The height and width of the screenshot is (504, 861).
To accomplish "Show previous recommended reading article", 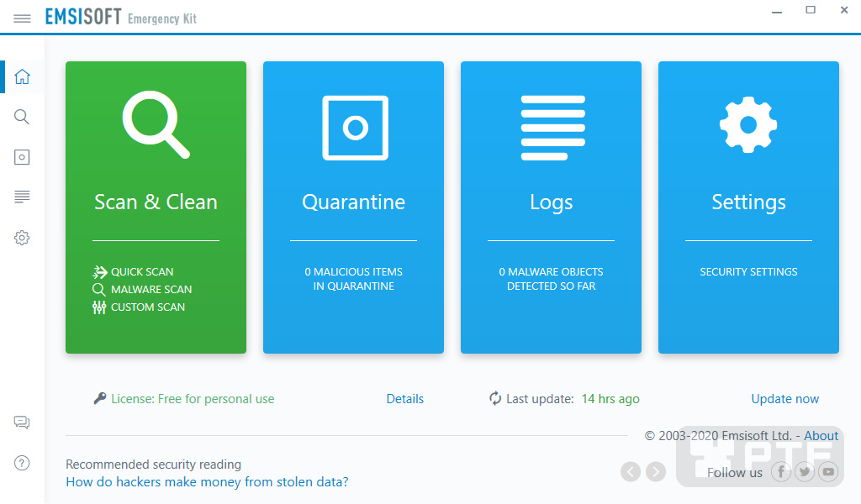I will point(631,471).
